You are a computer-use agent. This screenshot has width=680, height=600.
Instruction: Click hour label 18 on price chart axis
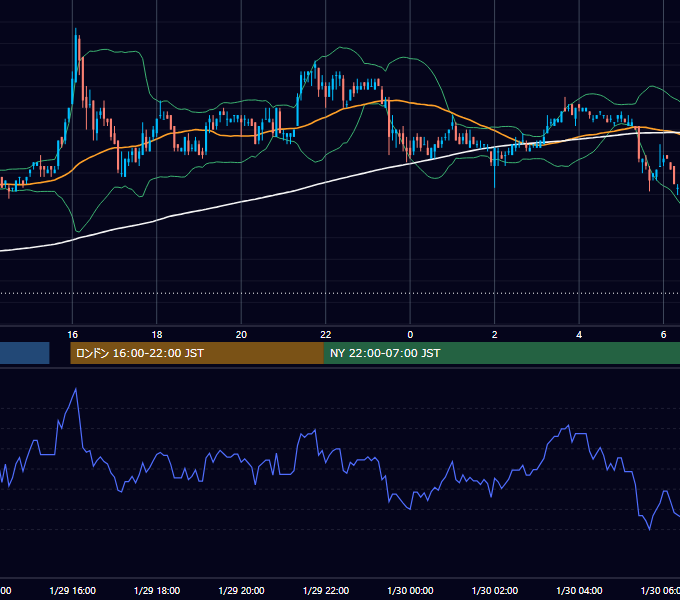157,335
